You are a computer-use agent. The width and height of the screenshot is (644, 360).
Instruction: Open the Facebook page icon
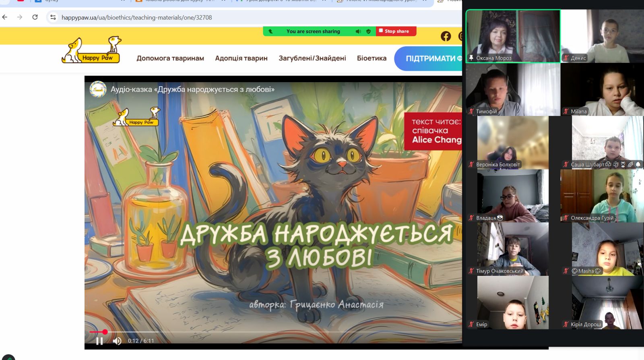pos(446,36)
